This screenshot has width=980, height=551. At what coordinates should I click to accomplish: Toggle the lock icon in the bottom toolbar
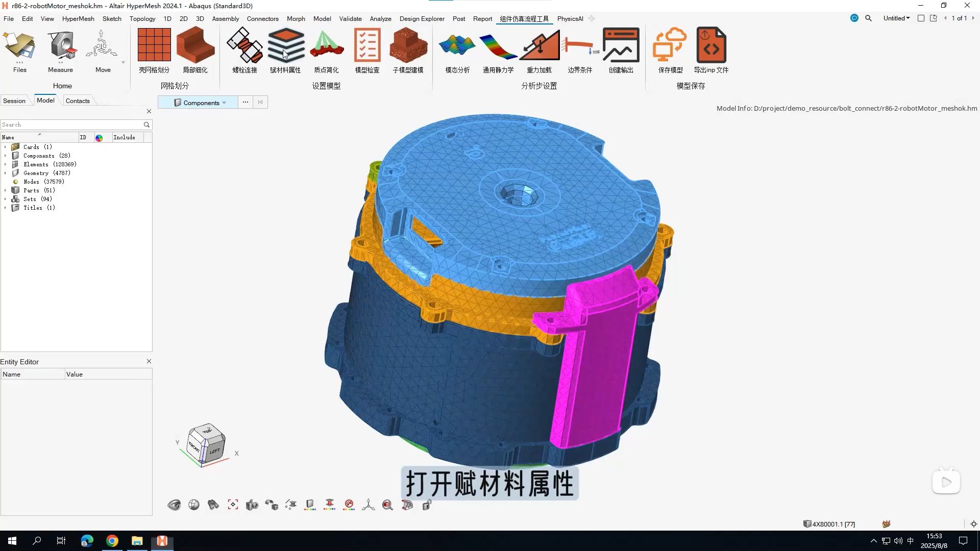click(427, 505)
